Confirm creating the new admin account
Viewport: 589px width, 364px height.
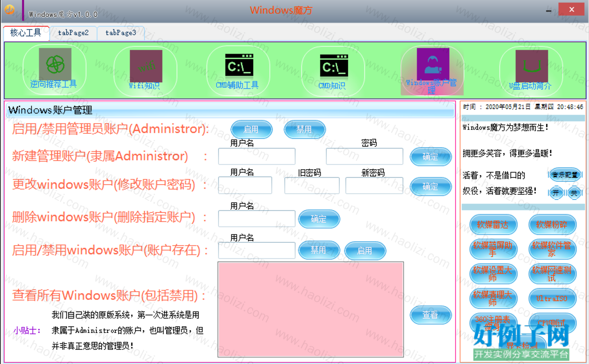tap(431, 157)
